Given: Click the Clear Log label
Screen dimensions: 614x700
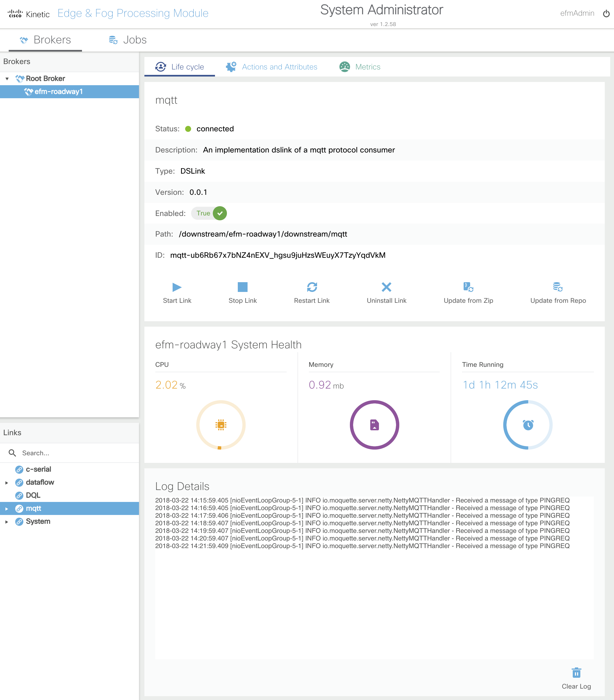Looking at the screenshot, I should coord(576,687).
